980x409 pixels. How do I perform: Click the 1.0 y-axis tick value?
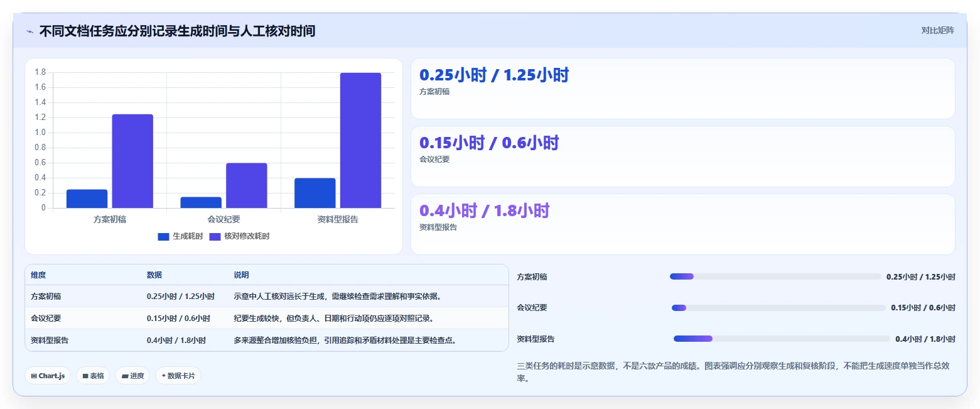click(40, 133)
